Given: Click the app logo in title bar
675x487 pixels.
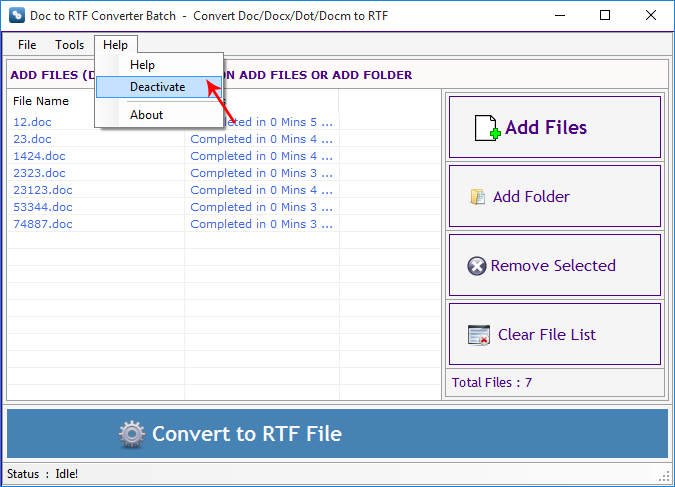Looking at the screenshot, I should pyautogui.click(x=17, y=16).
